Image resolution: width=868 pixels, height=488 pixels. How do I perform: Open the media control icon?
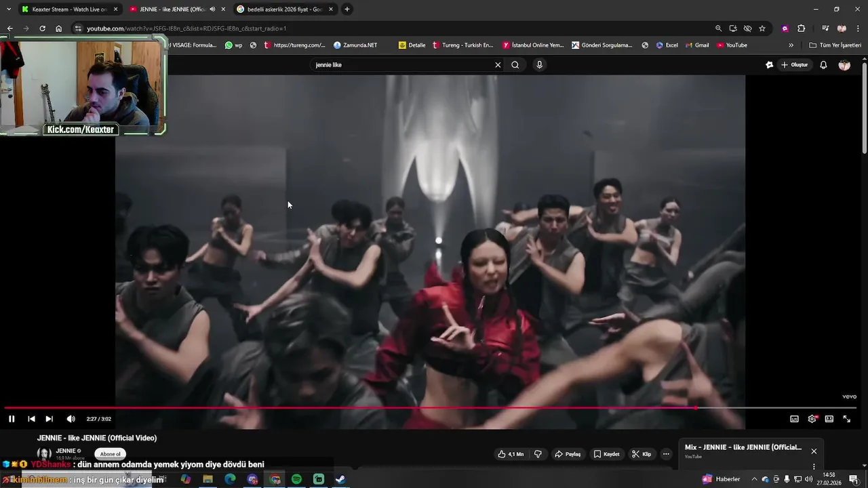click(825, 28)
